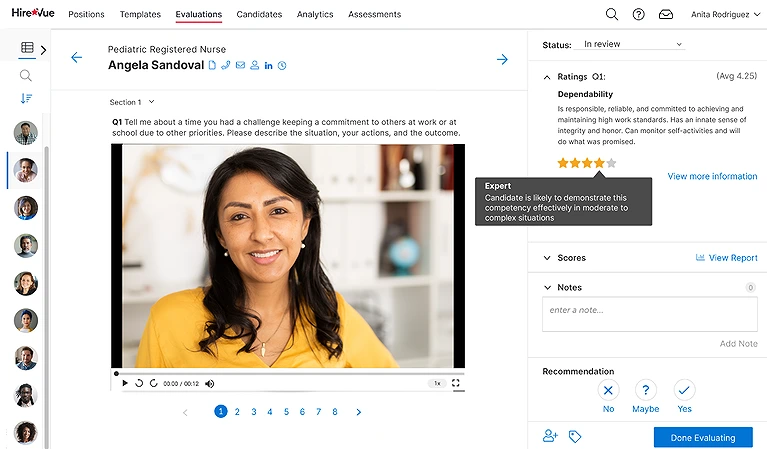Go to question page 4
Viewport: 767px width, 449px height.
270,412
